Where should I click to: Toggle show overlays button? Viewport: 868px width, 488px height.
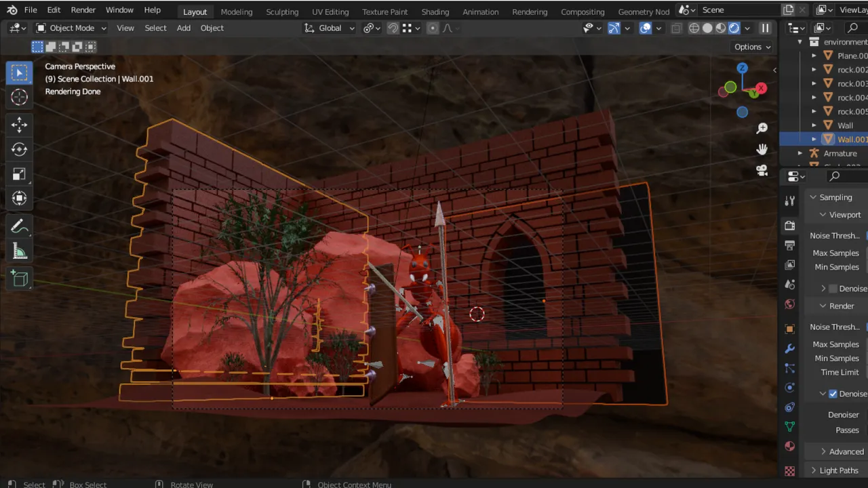click(646, 28)
